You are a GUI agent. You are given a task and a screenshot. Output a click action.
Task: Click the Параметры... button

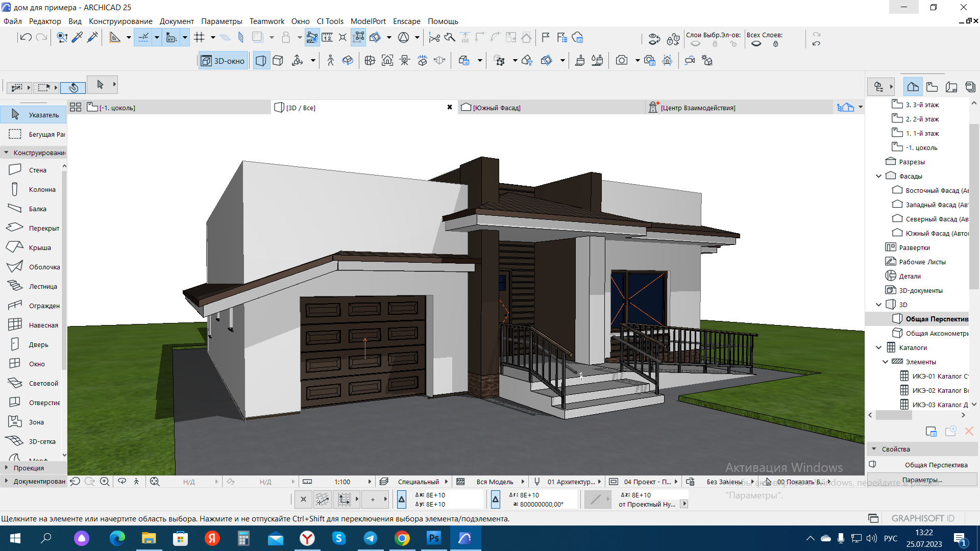pos(922,480)
